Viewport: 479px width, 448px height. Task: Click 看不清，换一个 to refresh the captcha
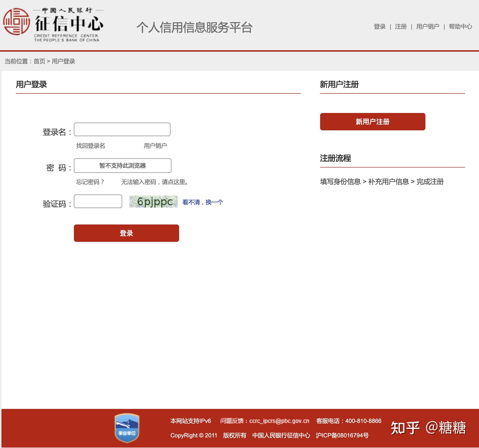click(x=202, y=202)
